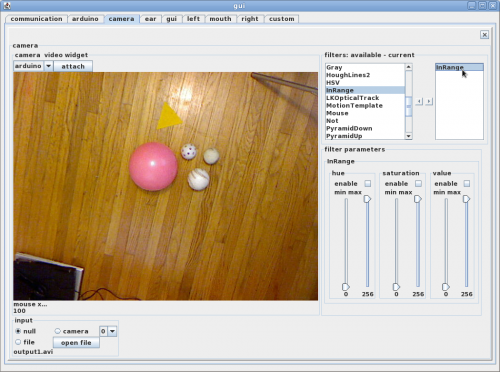
Task: Close the camera panel with X icon
Action: pyautogui.click(x=485, y=35)
